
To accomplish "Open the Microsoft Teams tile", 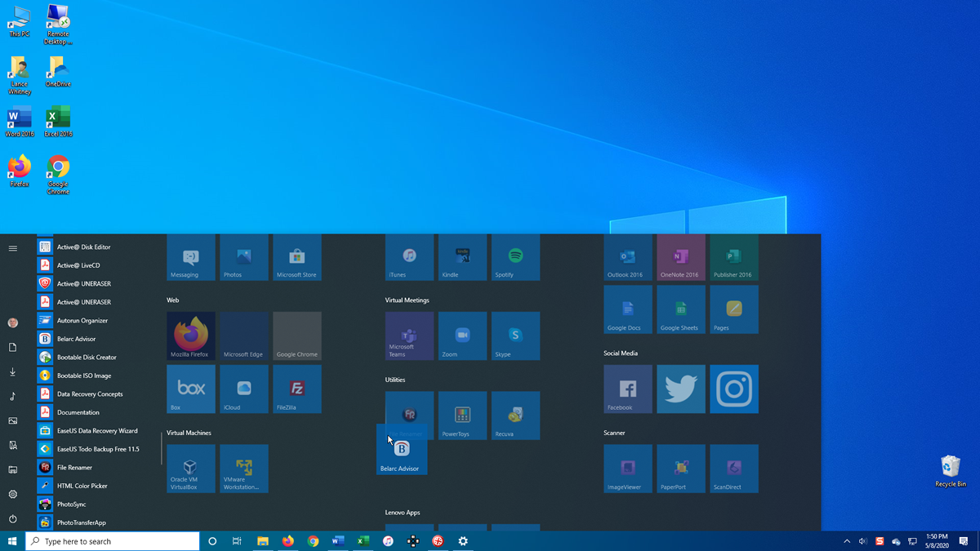I will 410,335.
